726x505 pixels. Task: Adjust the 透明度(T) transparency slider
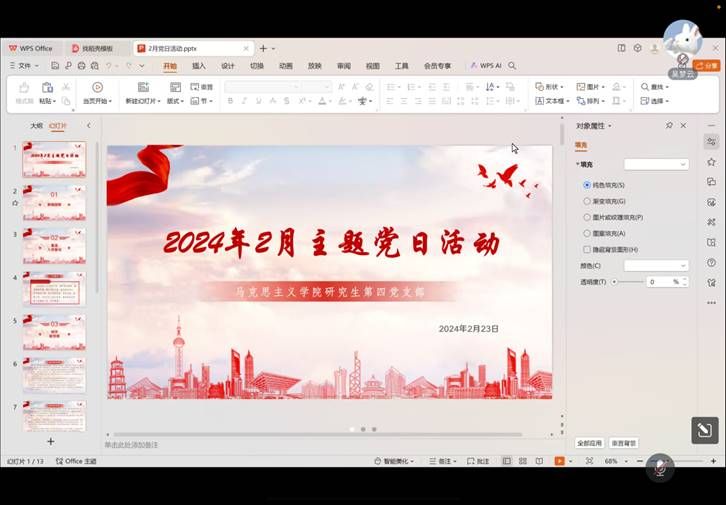614,282
